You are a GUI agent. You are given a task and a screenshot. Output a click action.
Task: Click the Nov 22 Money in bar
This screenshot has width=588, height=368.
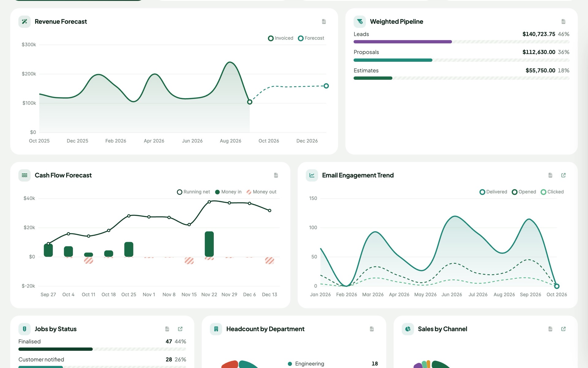pyautogui.click(x=209, y=244)
